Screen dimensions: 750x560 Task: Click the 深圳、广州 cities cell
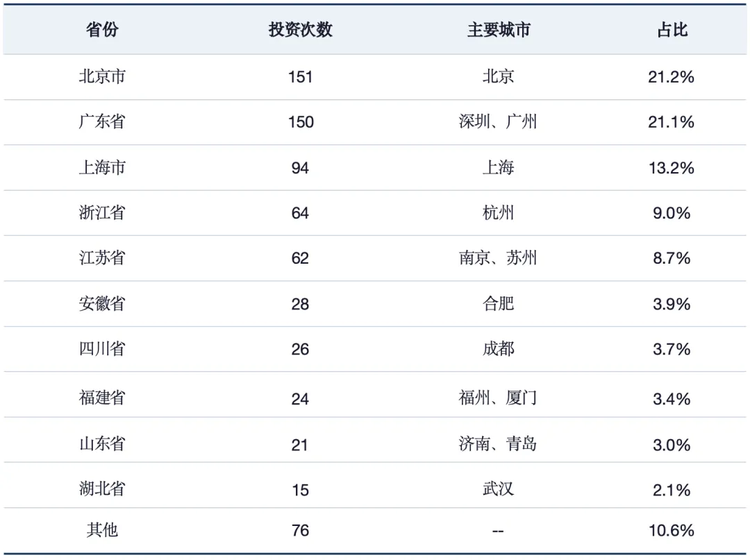click(x=498, y=122)
